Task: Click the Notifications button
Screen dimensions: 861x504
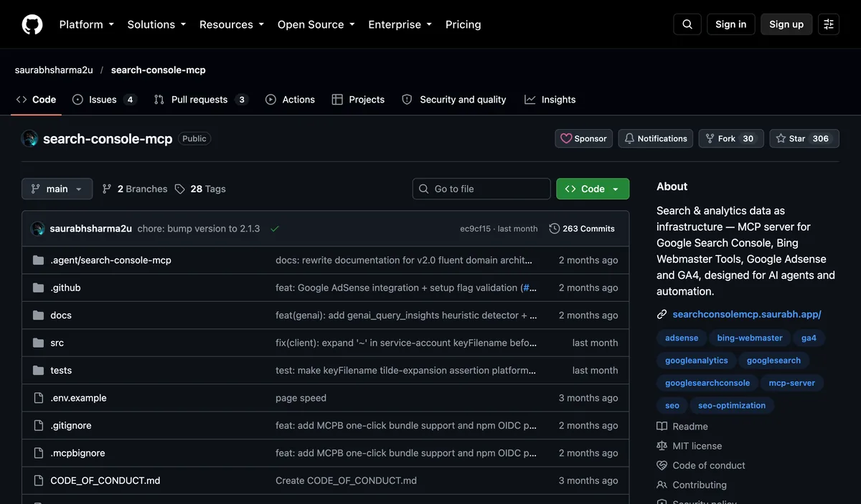Action: [655, 138]
